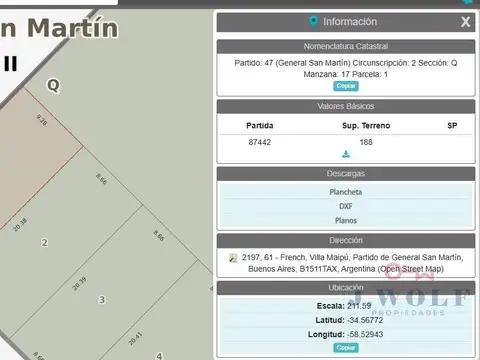Close the Información panel with X
Image resolution: width=480 pixels, height=360 pixels.
click(465, 22)
